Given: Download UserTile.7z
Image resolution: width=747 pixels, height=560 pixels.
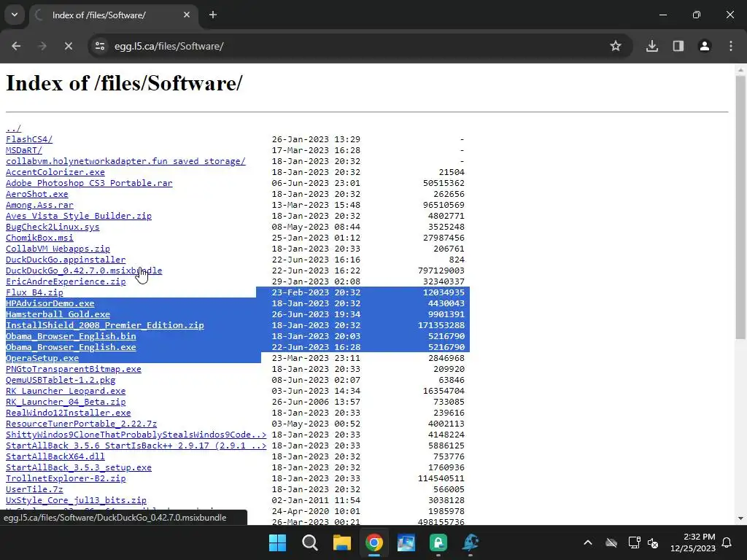Looking at the screenshot, I should point(34,490).
